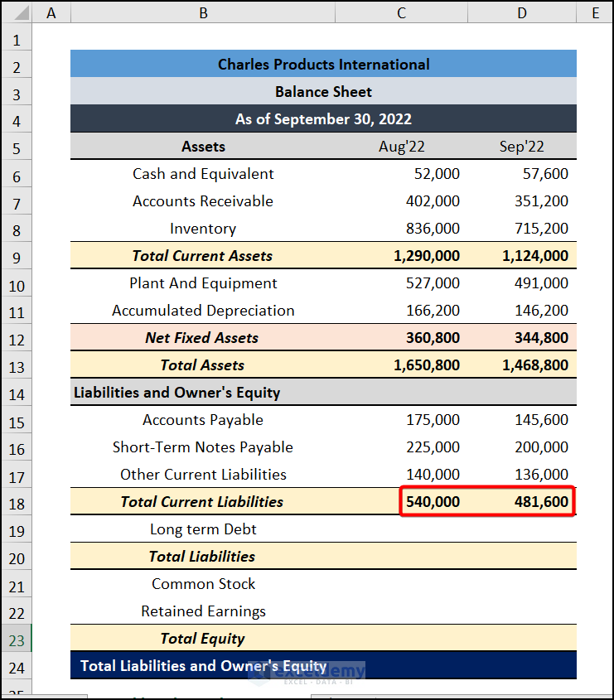Click the Charles Products International title cell
The width and height of the screenshot is (614, 700).
tap(323, 65)
